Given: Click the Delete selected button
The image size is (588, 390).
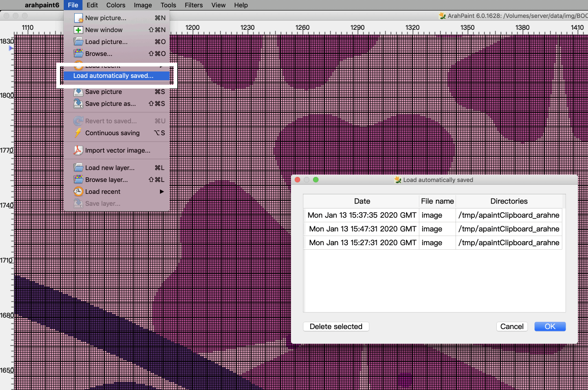Looking at the screenshot, I should click(x=336, y=326).
